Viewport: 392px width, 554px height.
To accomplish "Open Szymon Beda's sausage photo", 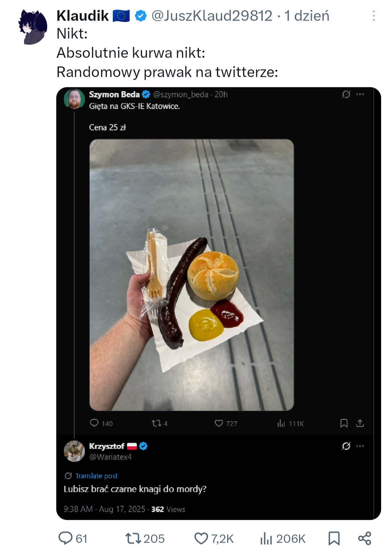I will (192, 275).
